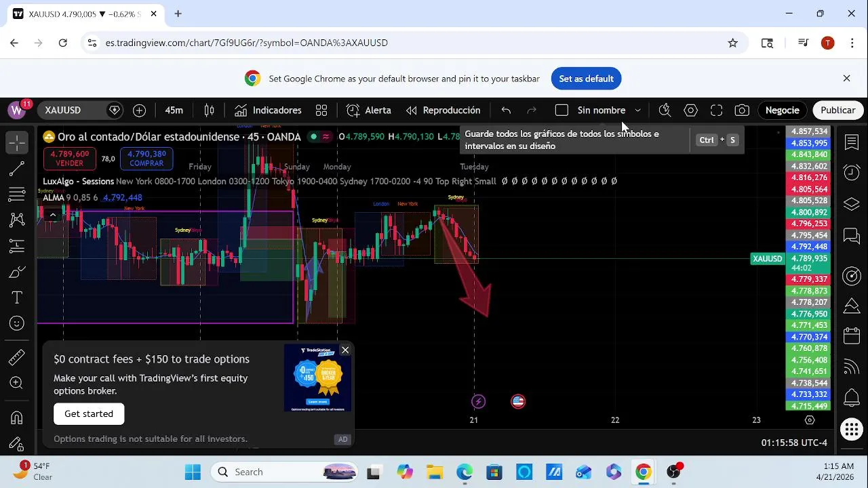Open the news feed signal icon
Screen dimensions: 868x488
852,367
